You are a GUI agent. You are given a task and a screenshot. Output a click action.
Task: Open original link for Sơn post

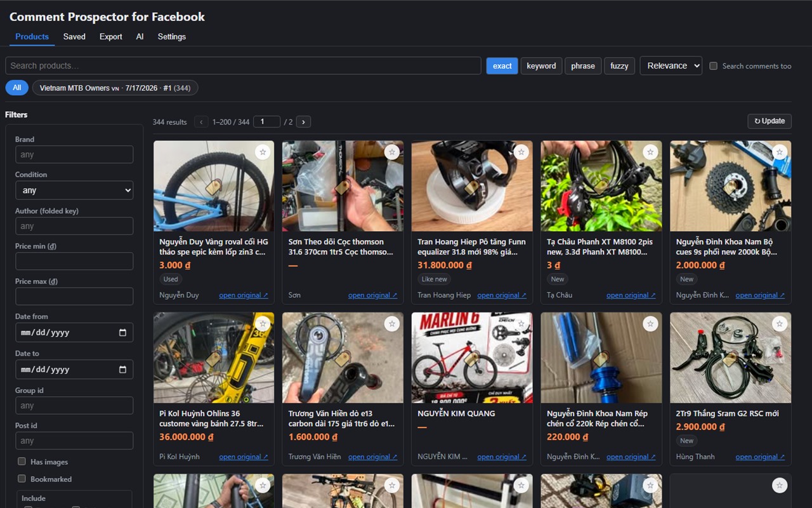click(x=373, y=295)
